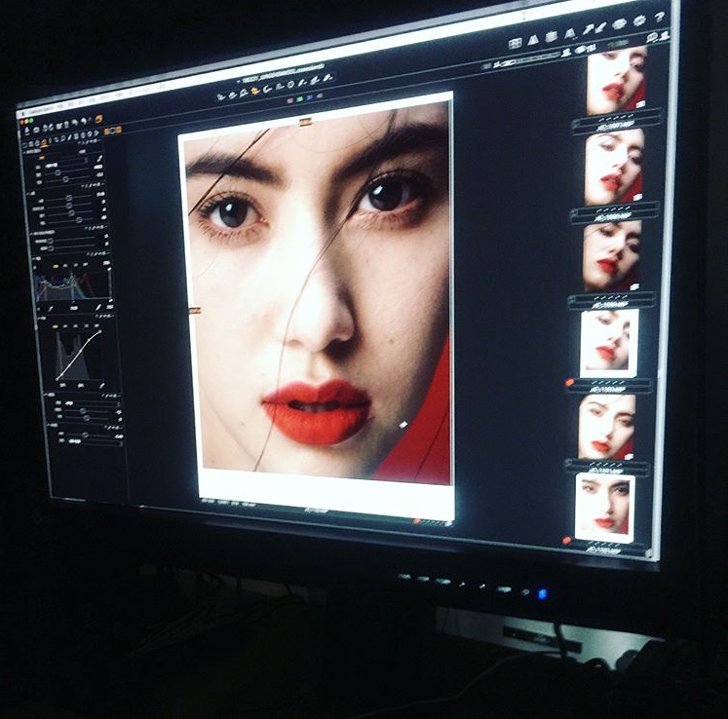Screen dimensions: 728x719
Task: Toggle the exposure warning triangle icon
Action: click(532, 40)
